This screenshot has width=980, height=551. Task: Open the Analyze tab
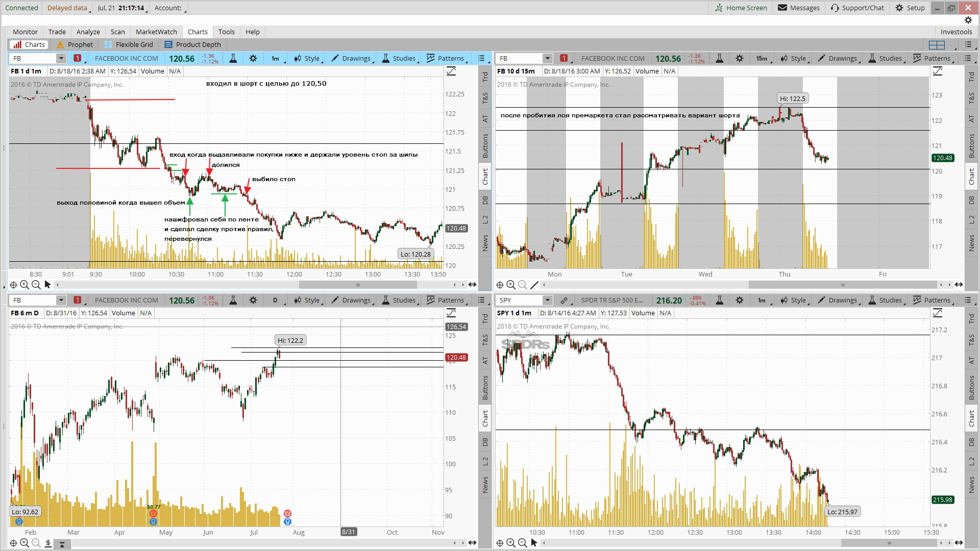pyautogui.click(x=88, y=32)
